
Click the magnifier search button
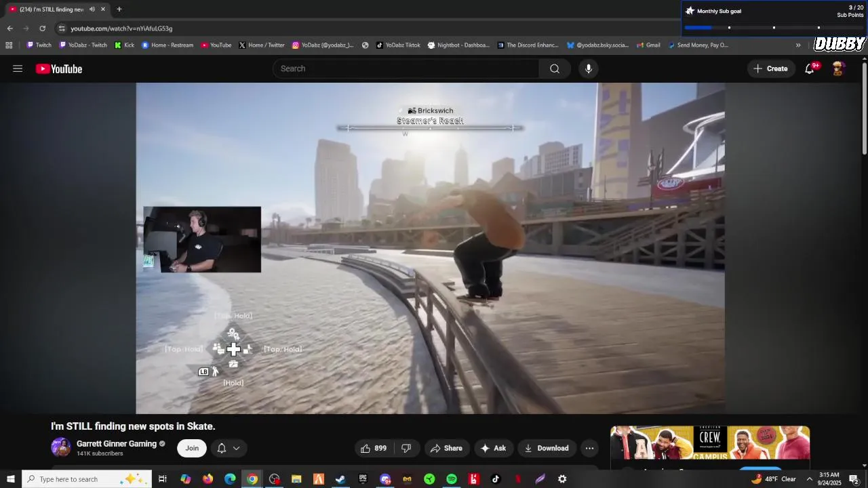tap(555, 68)
